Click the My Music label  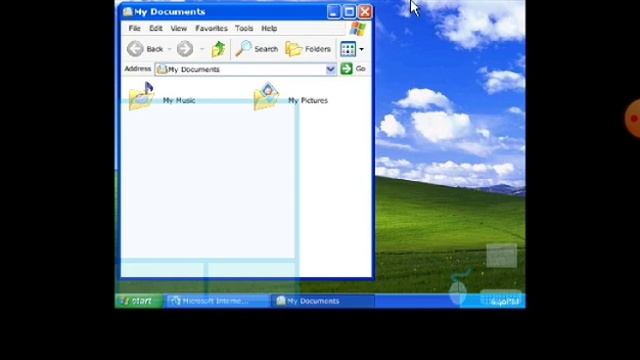[179, 100]
